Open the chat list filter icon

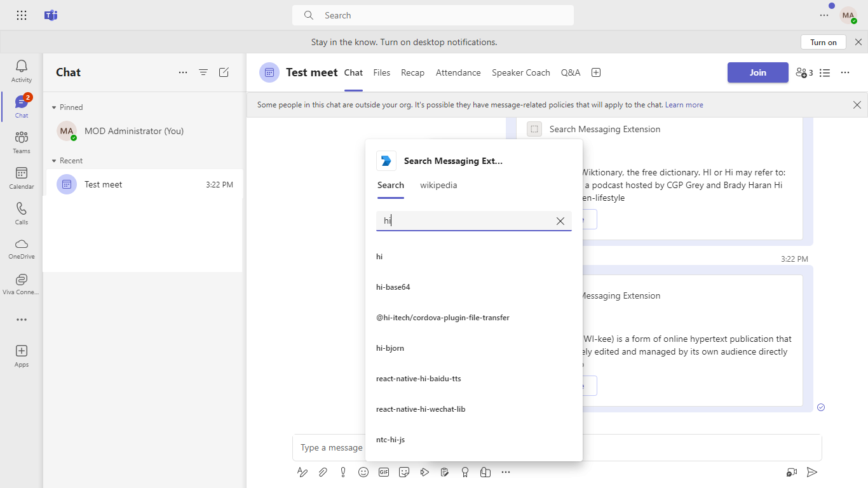tap(203, 72)
